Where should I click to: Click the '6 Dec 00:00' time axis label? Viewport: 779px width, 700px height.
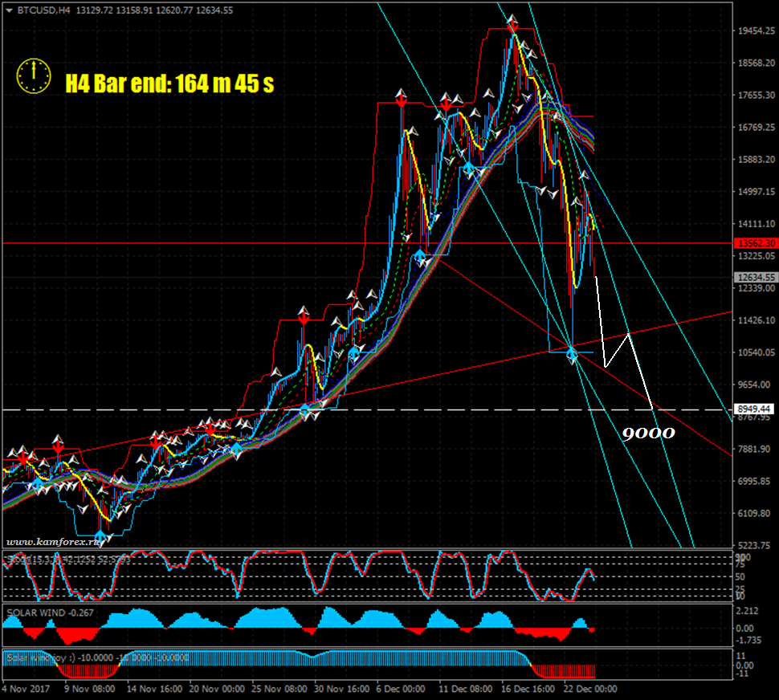pyautogui.click(x=401, y=689)
